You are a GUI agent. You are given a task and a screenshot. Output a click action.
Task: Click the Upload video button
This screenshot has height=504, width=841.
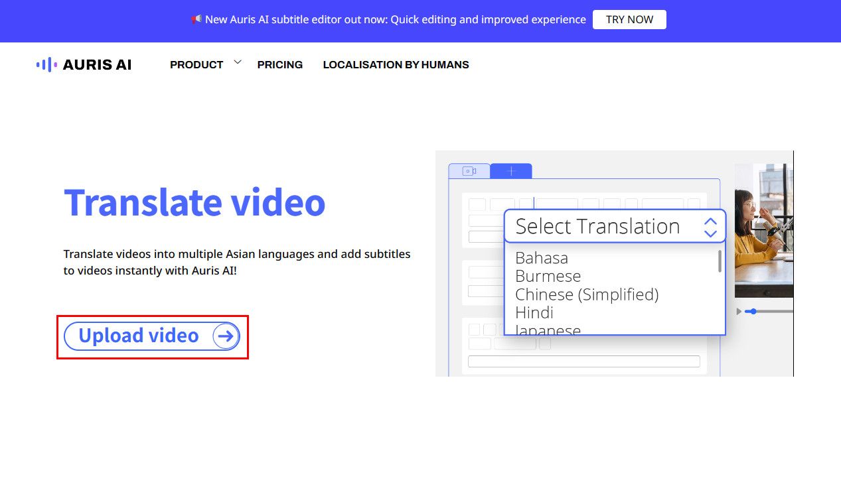click(x=152, y=336)
